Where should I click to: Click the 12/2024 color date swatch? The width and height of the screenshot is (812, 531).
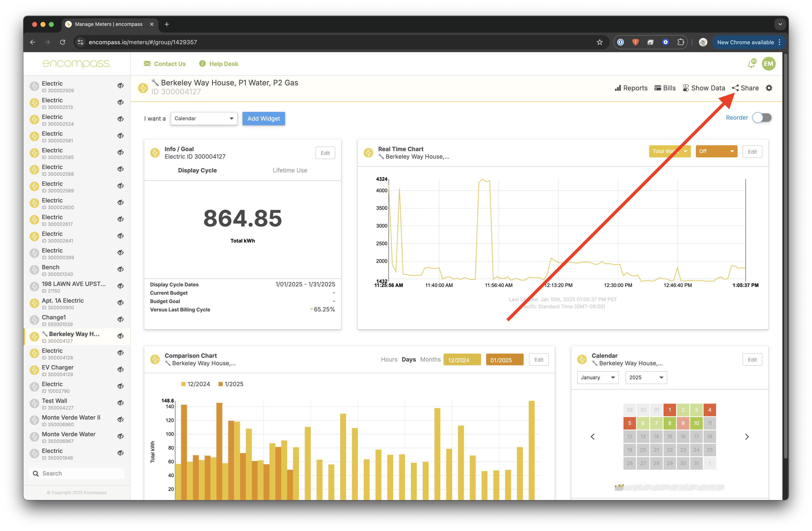pyautogui.click(x=462, y=360)
